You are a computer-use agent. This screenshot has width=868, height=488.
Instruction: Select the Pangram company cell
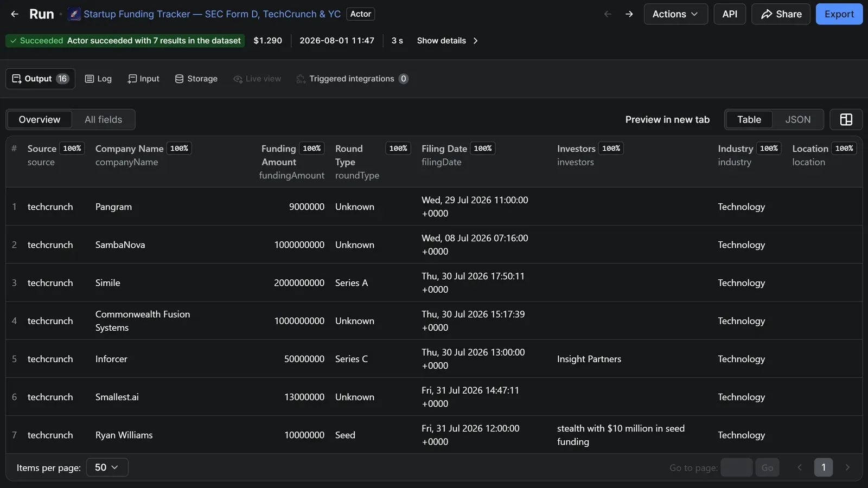[x=113, y=207]
